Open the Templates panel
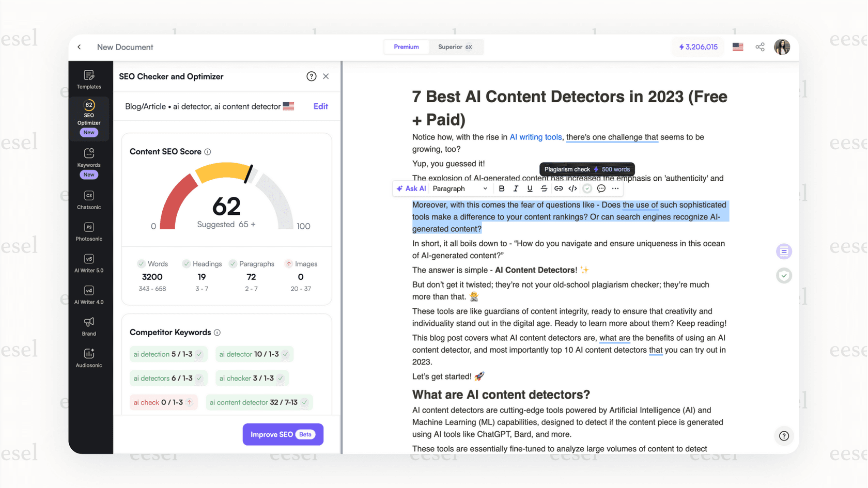868x488 pixels. pos(89,78)
